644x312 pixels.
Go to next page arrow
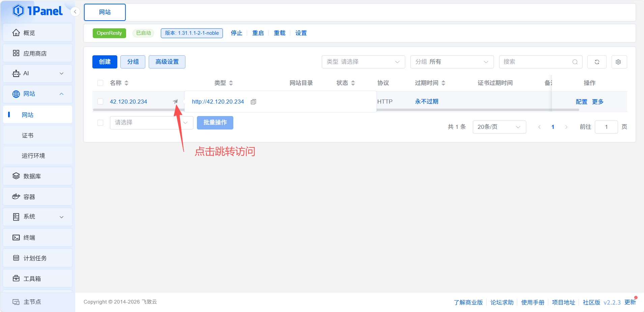566,127
